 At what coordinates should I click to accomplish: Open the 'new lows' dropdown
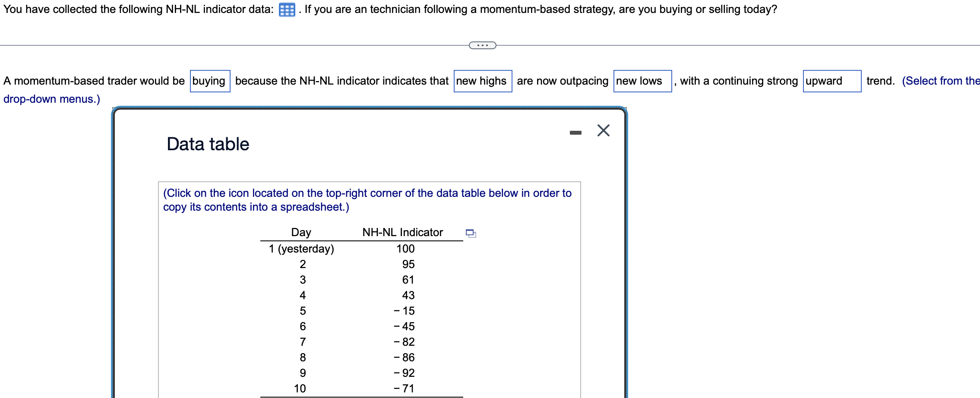[x=642, y=81]
